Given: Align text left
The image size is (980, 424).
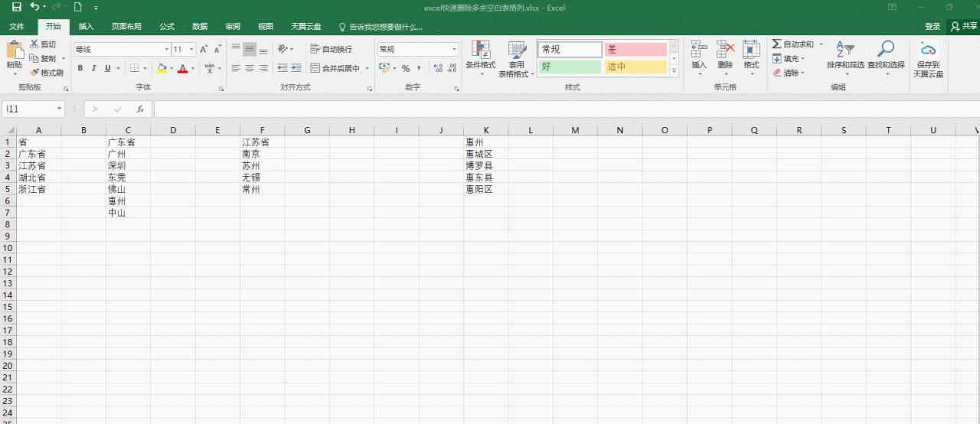Looking at the screenshot, I should (236, 68).
